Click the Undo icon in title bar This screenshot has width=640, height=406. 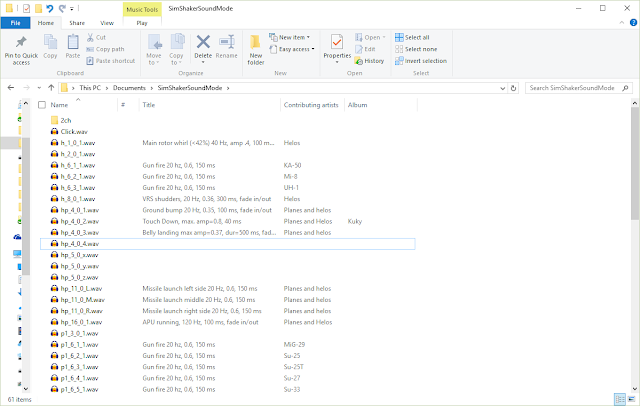click(49, 8)
